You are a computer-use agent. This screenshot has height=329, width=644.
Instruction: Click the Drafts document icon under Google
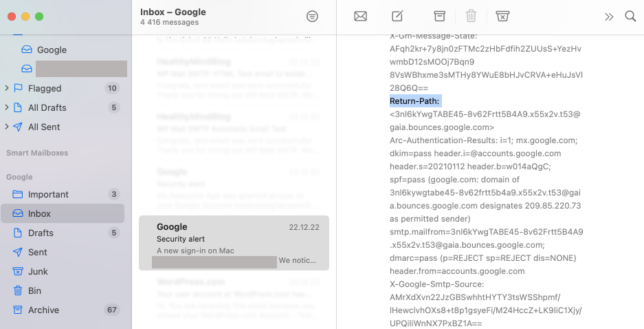(x=18, y=233)
